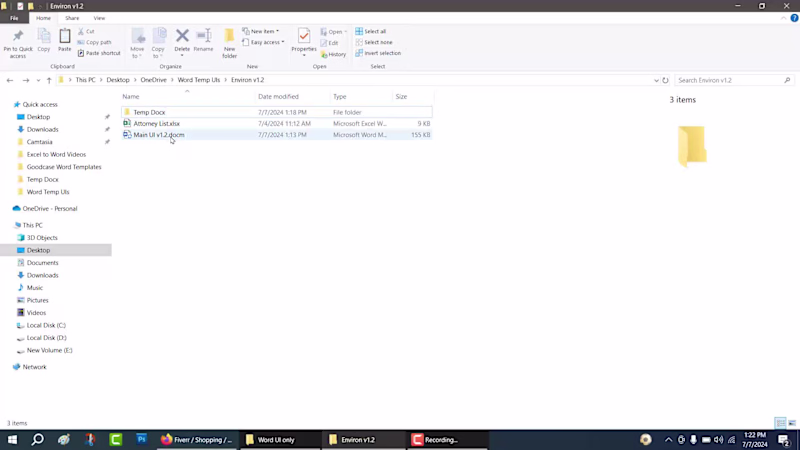Image resolution: width=800 pixels, height=450 pixels.
Task: Open Local Disk (C:) in sidebar
Action: point(46,326)
